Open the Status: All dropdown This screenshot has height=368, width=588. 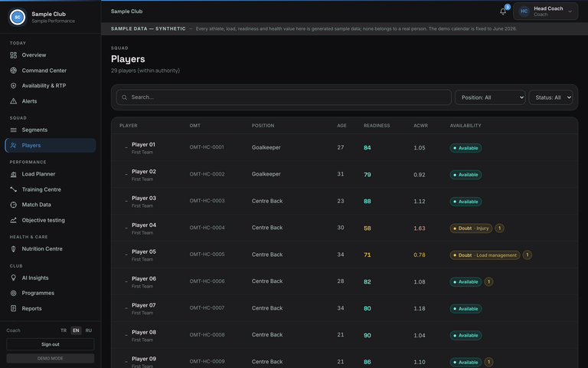coord(550,97)
